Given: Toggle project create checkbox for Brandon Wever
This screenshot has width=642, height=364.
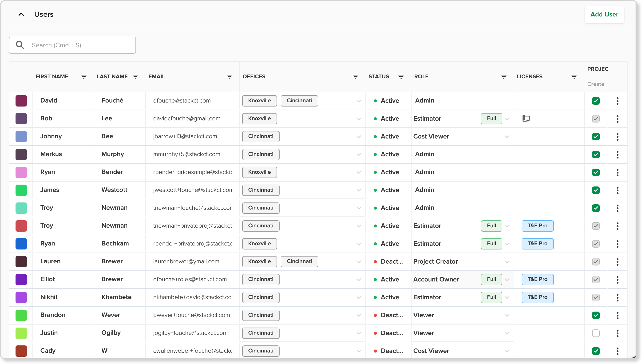Looking at the screenshot, I should [x=595, y=315].
